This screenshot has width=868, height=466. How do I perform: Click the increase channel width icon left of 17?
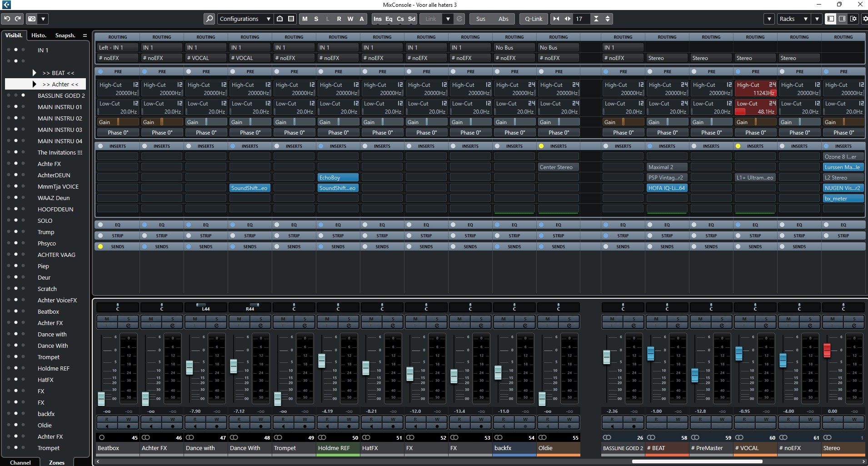click(x=568, y=19)
